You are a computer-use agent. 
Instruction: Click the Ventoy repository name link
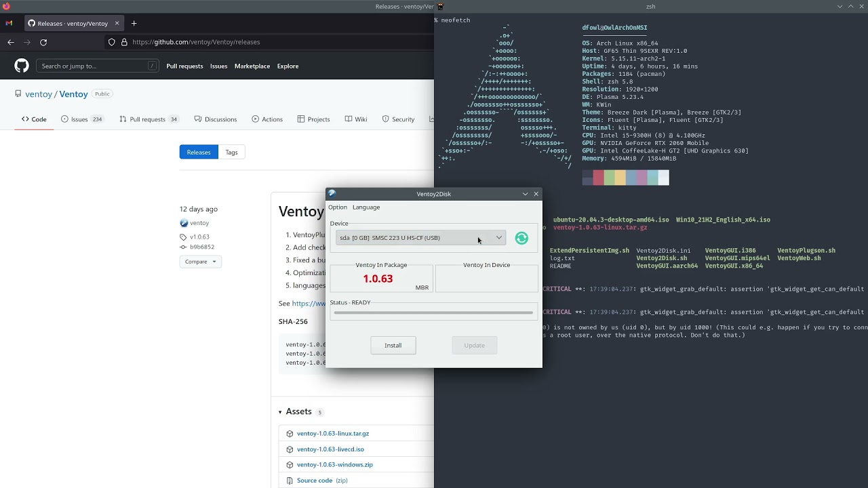pos(73,94)
